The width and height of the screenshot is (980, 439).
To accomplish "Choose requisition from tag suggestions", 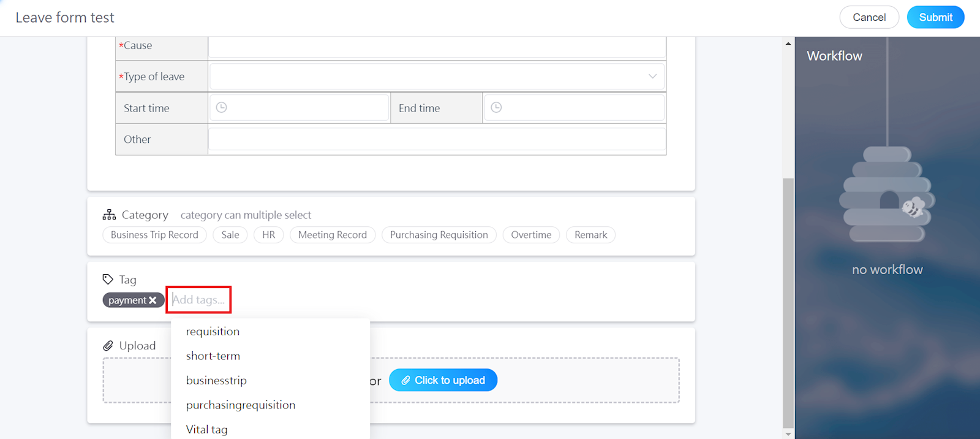I will (x=213, y=332).
